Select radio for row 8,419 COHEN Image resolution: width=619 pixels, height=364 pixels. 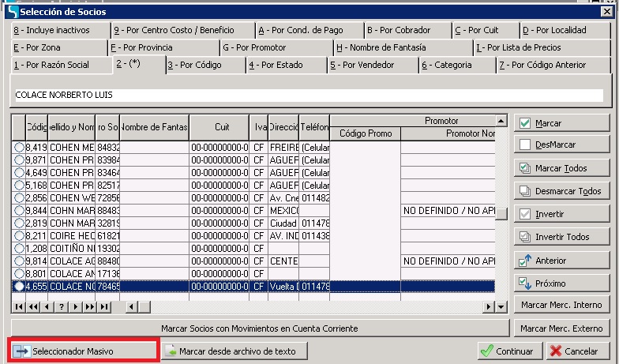click(x=20, y=147)
